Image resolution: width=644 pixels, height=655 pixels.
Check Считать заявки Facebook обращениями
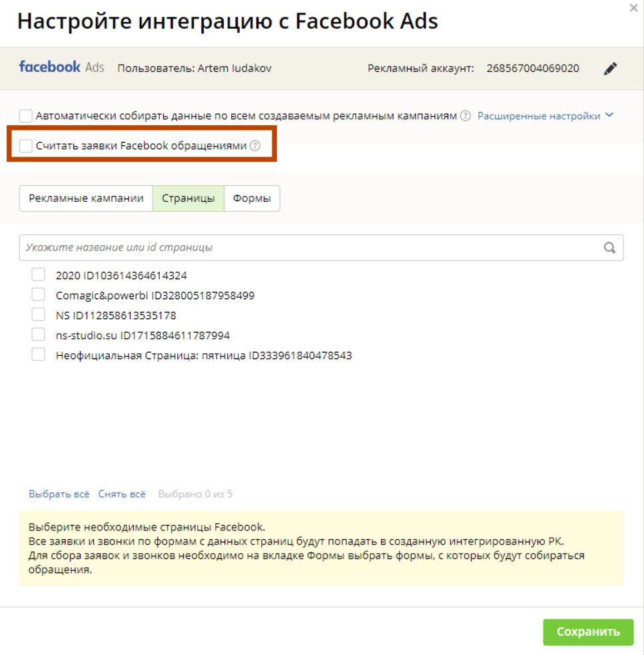[25, 145]
